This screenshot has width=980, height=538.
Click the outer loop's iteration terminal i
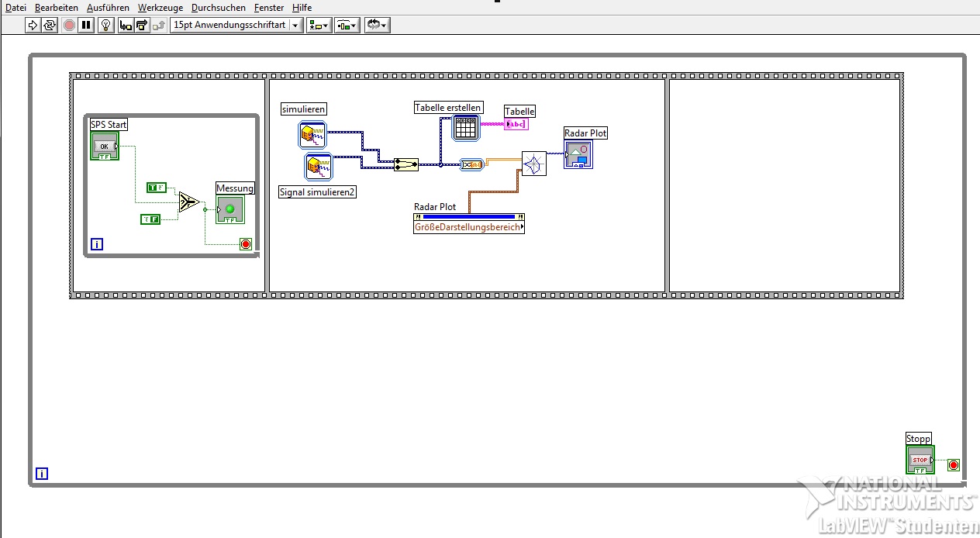pos(42,474)
